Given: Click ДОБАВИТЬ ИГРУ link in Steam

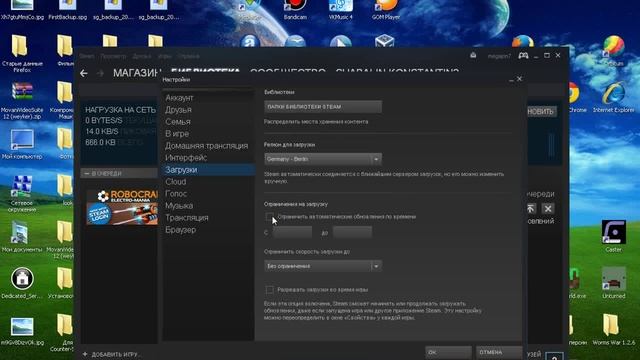Looking at the screenshot, I should [116, 354].
